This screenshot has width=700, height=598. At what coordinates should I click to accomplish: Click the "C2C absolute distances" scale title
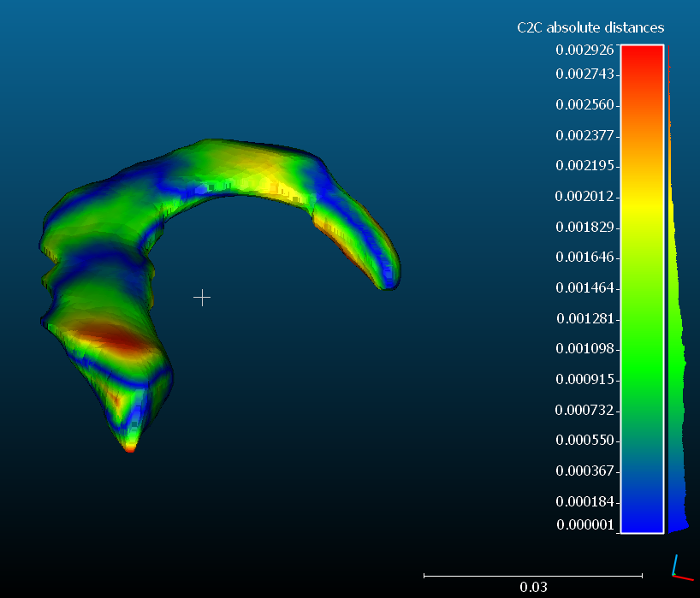click(x=590, y=27)
